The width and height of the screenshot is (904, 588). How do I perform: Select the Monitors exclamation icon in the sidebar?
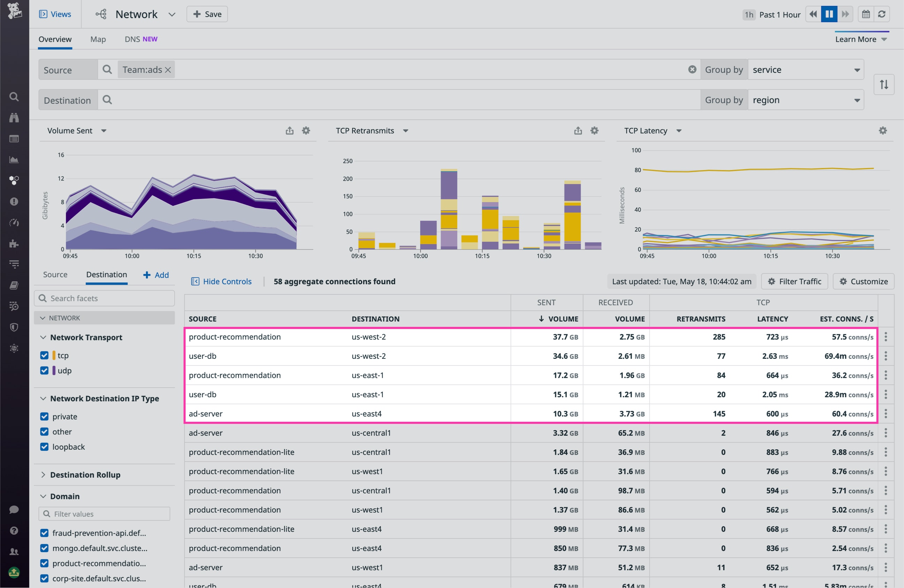pos(14,201)
